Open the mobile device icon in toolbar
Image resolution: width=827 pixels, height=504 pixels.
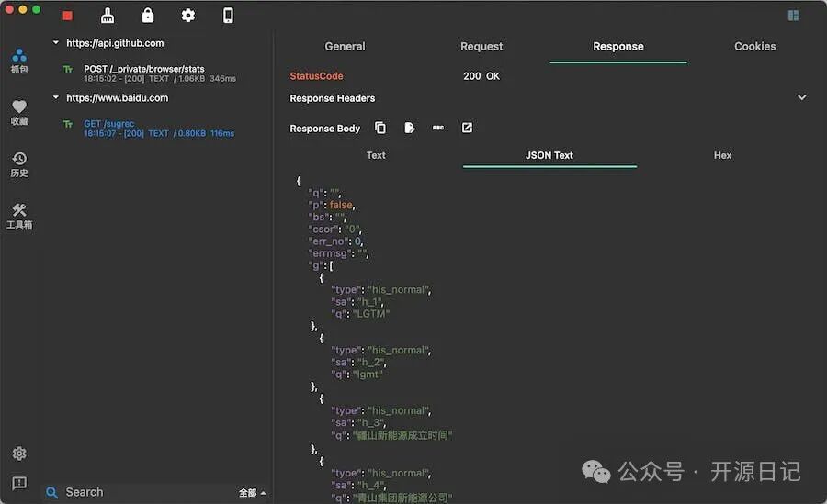coord(229,16)
